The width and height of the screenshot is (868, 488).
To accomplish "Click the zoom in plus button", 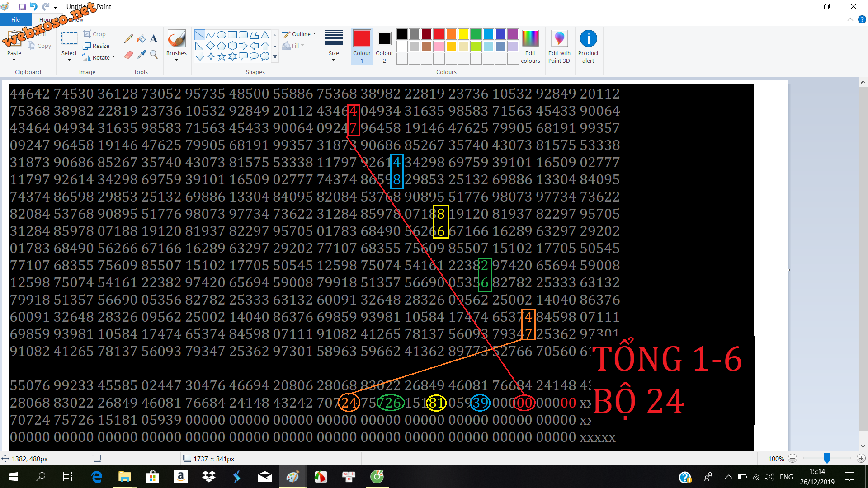I will coord(861,459).
